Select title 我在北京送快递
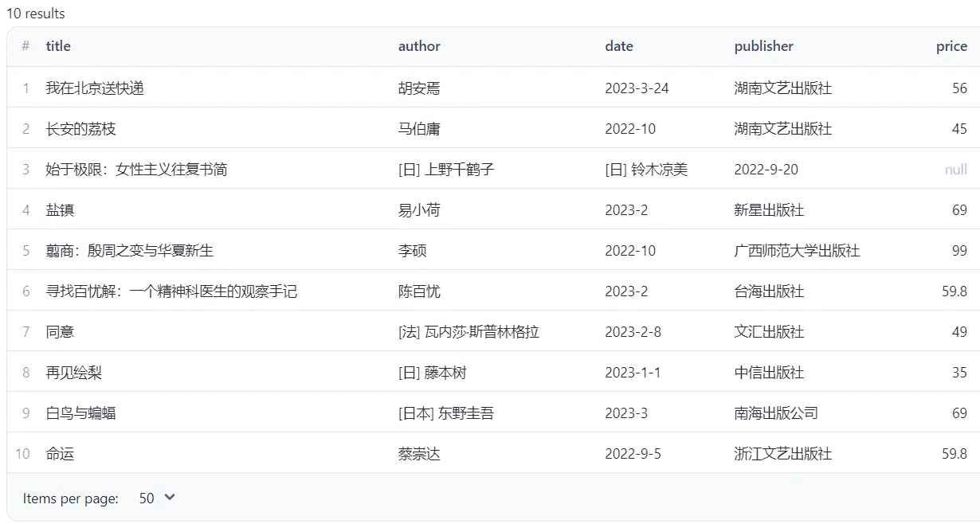980x524 pixels. 95,88
